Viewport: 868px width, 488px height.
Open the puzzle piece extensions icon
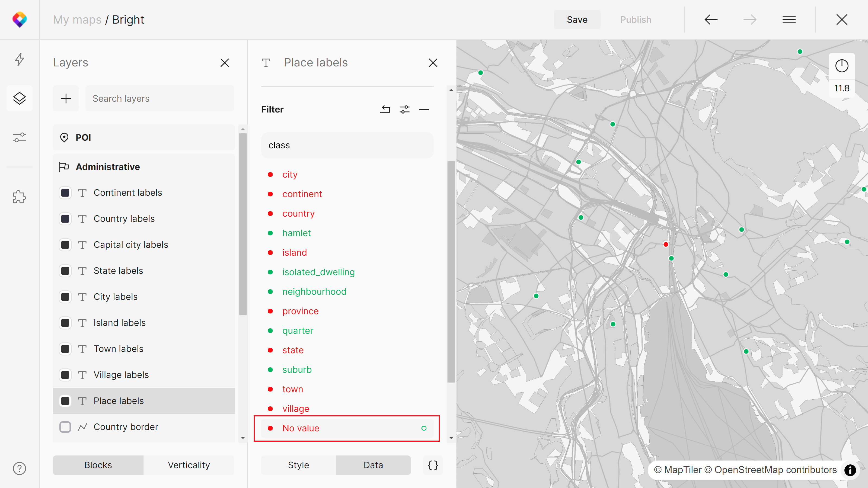coord(20,197)
